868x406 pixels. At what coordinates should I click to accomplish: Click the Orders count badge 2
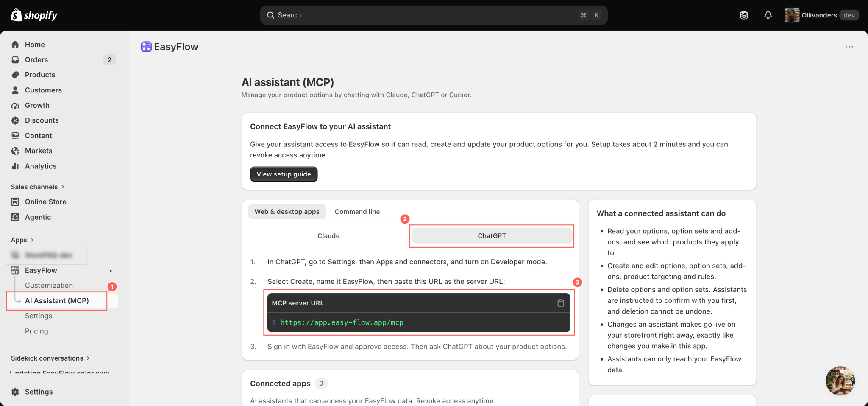pos(109,60)
